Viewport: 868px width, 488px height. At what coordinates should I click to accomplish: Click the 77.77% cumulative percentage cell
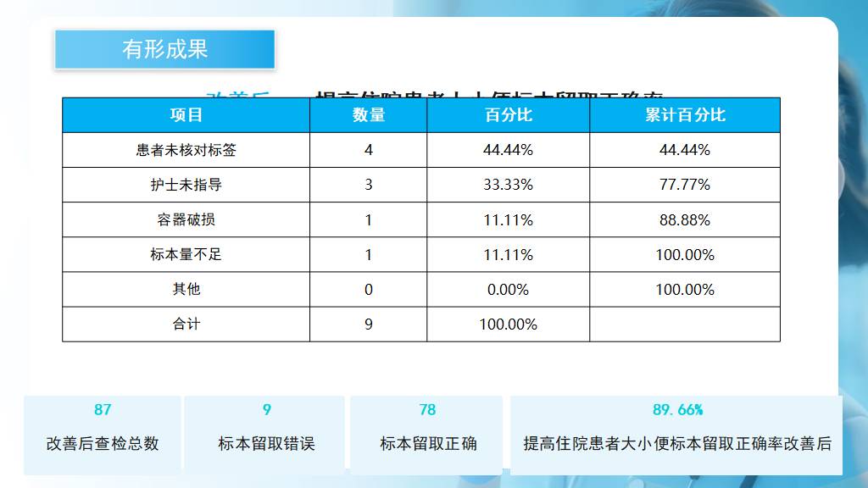pyautogui.click(x=684, y=185)
